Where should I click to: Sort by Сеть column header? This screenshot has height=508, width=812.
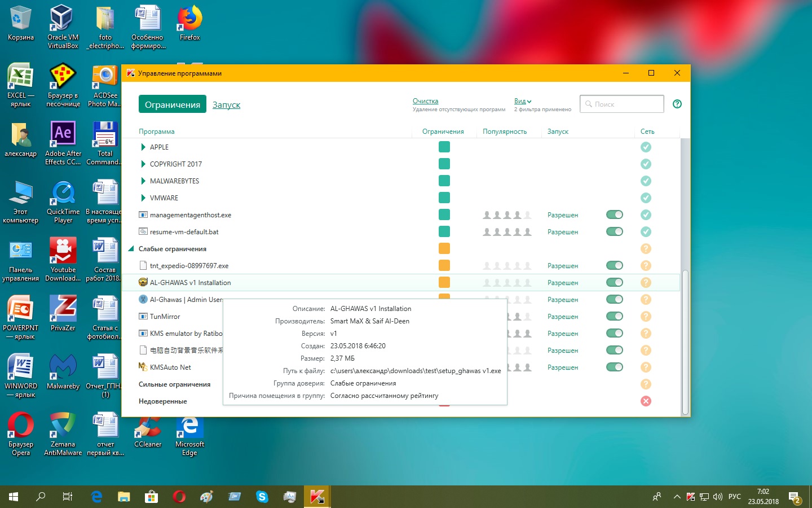click(647, 132)
